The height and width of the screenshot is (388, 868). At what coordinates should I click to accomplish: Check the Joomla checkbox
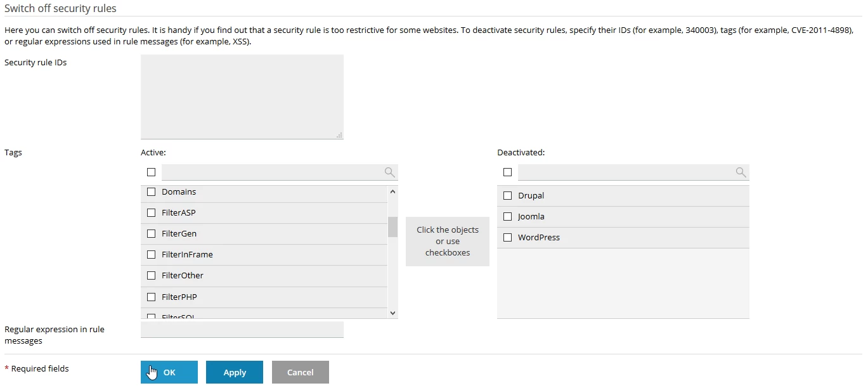[x=507, y=216]
